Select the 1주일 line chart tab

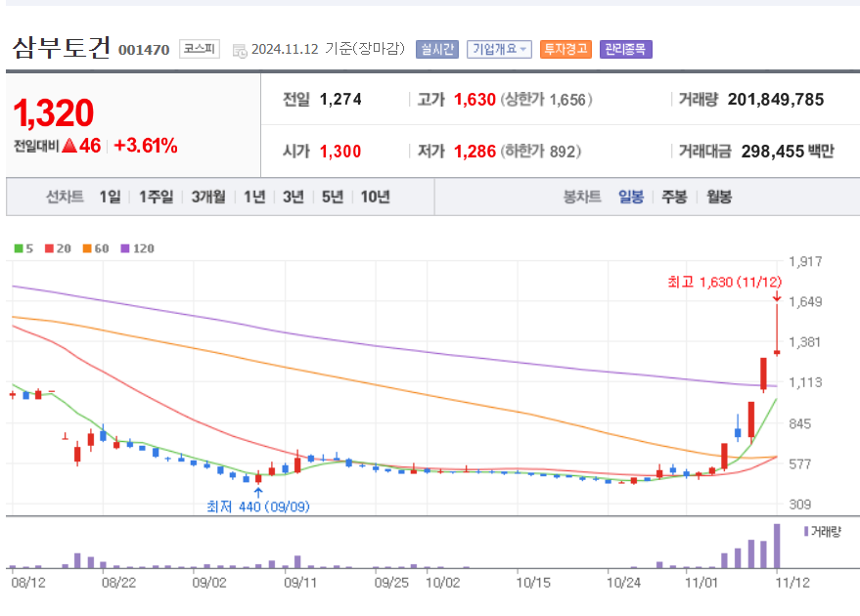point(156,197)
